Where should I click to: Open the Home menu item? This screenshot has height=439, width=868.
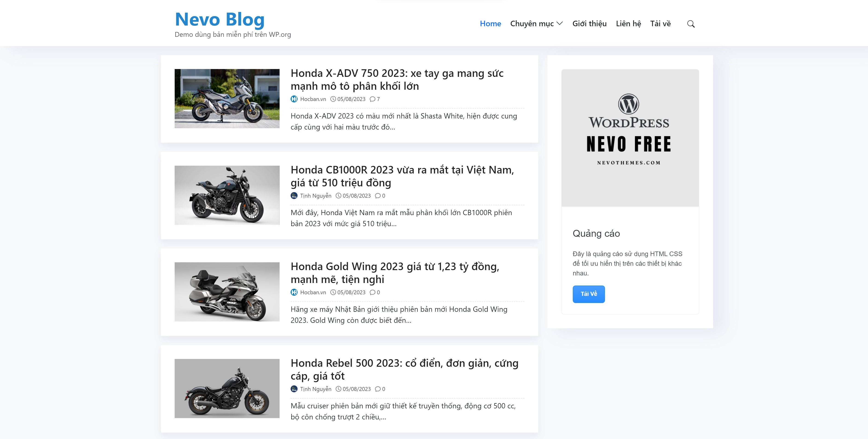click(491, 24)
